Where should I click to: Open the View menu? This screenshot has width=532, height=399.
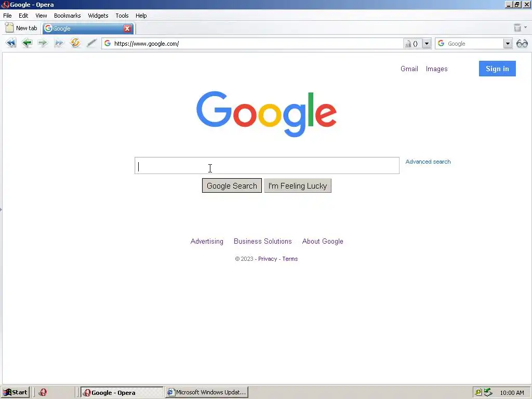click(x=41, y=16)
